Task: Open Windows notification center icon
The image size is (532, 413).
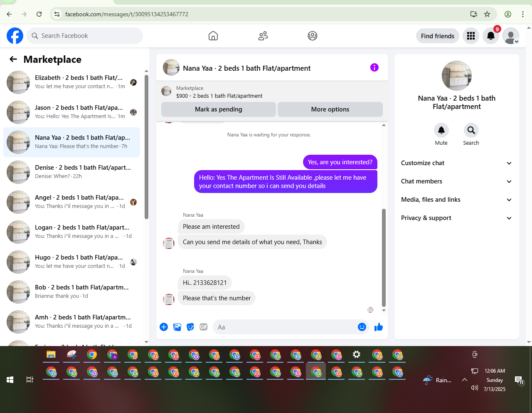Action: 519,380
